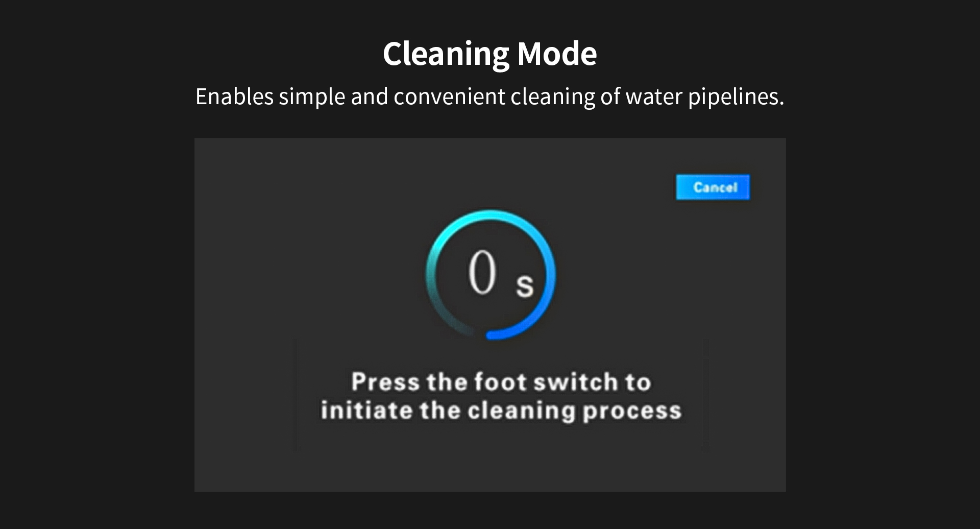Click the '0' countdown number
980x529 pixels.
click(482, 273)
